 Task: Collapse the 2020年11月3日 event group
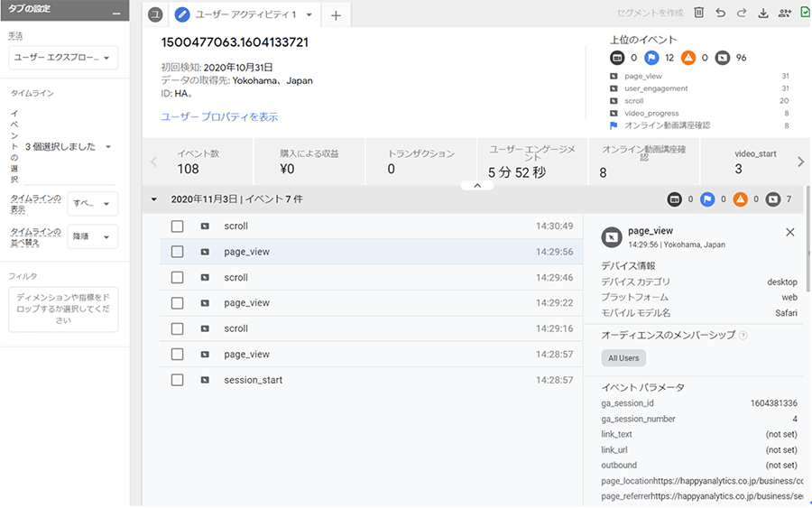click(153, 199)
